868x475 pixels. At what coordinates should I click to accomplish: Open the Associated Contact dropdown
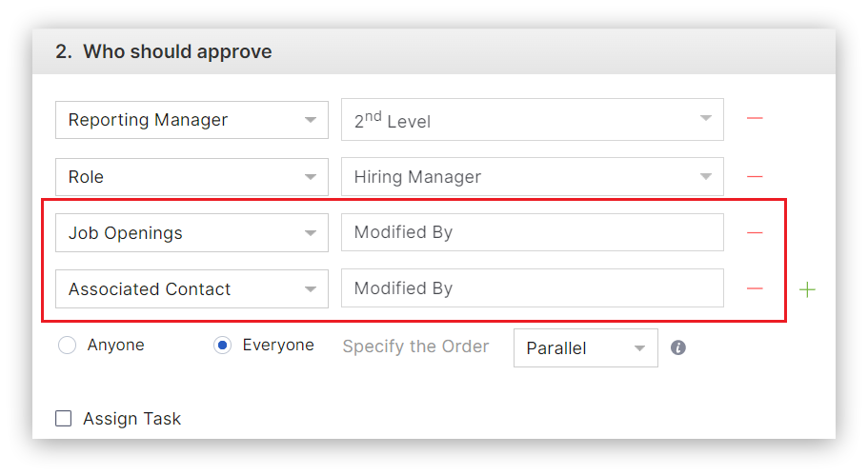coord(192,289)
